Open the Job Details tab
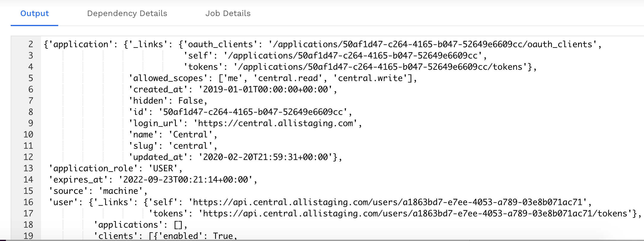The width and height of the screenshot is (644, 241). coord(228,13)
